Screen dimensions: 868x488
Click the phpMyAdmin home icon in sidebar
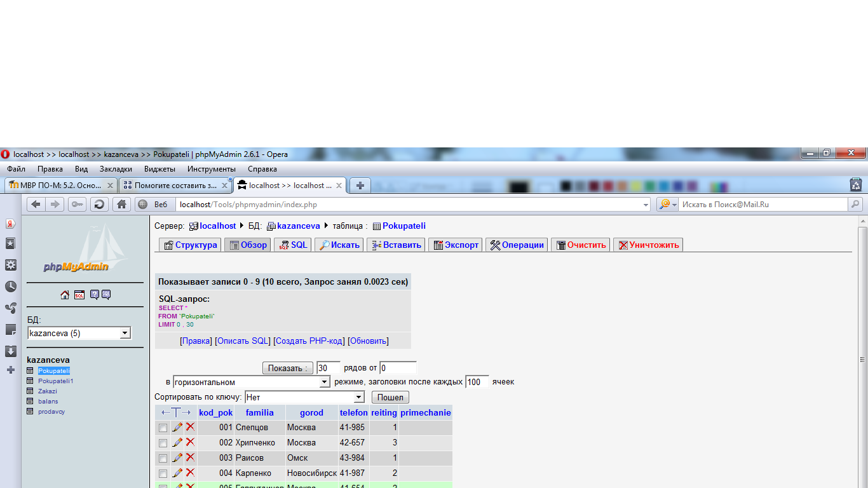pos(65,295)
